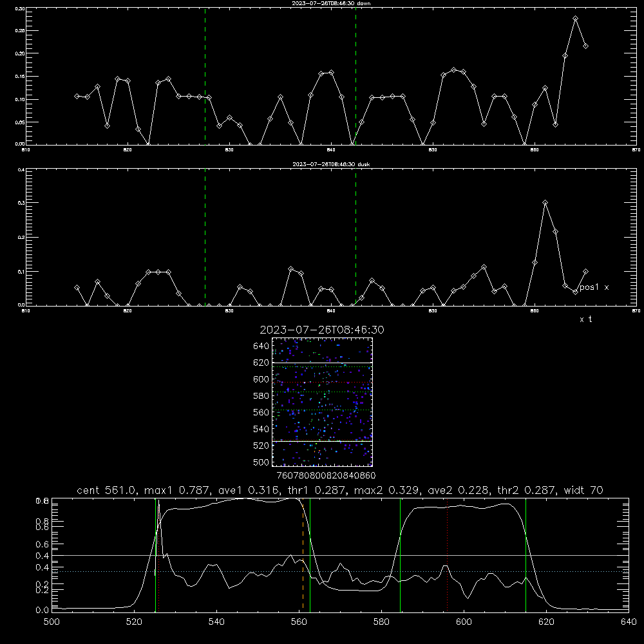644x644 pixels.
Task: Click the first green dashed line in the dawn plot
Action: click(x=205, y=76)
